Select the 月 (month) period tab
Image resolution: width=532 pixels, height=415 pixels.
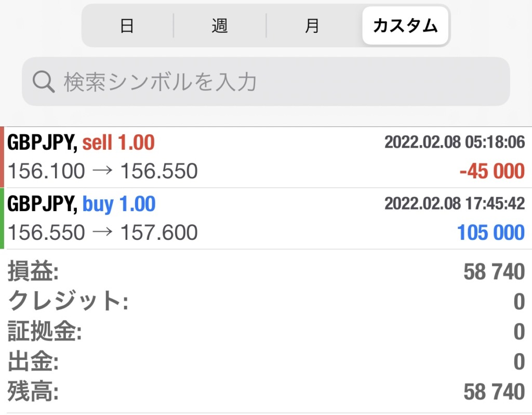coord(312,26)
